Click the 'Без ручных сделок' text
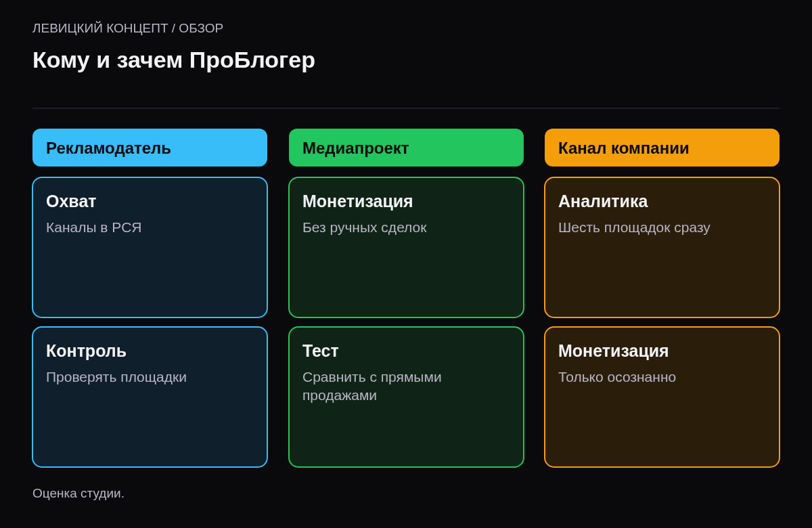 (365, 227)
